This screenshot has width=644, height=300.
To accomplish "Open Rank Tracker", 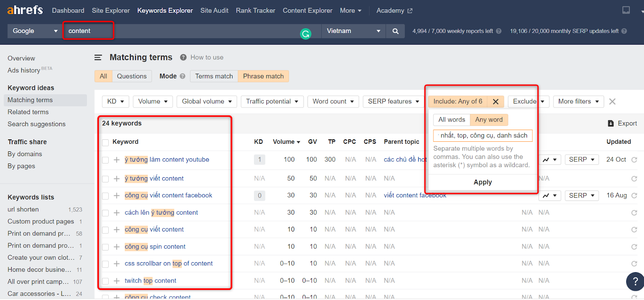I will 256,10.
